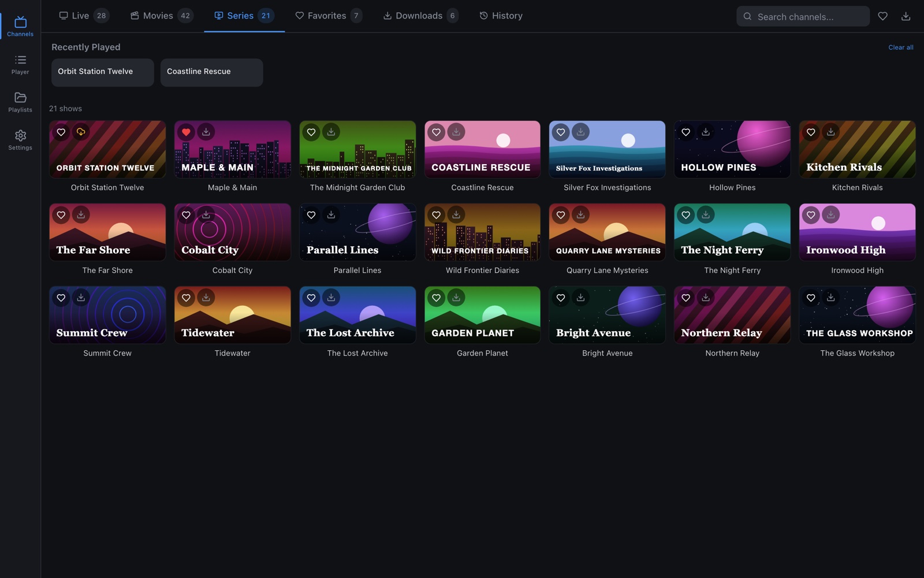Download The Night Ferry series
This screenshot has height=578, width=924.
(706, 215)
